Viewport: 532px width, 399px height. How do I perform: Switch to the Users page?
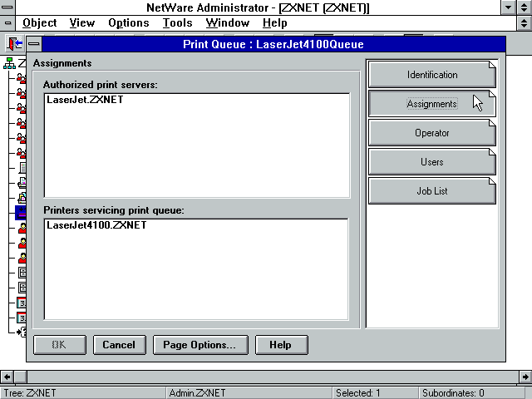pos(432,162)
